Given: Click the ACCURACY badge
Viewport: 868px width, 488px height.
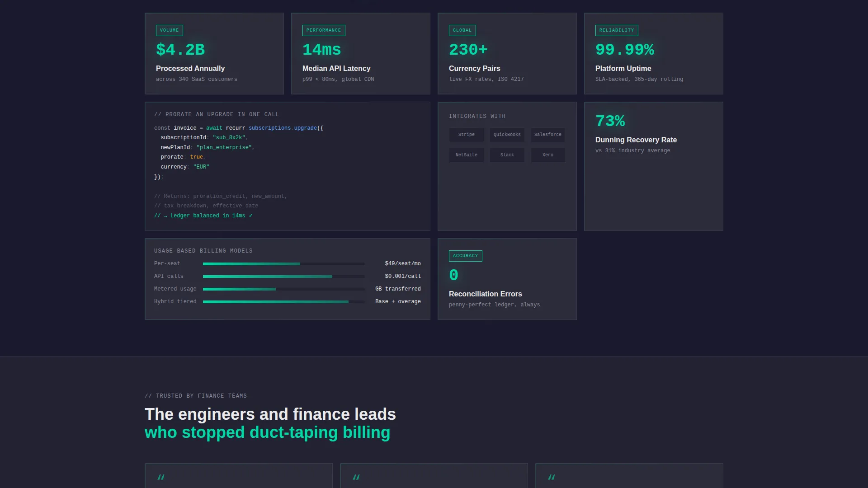Looking at the screenshot, I should 465,256.
